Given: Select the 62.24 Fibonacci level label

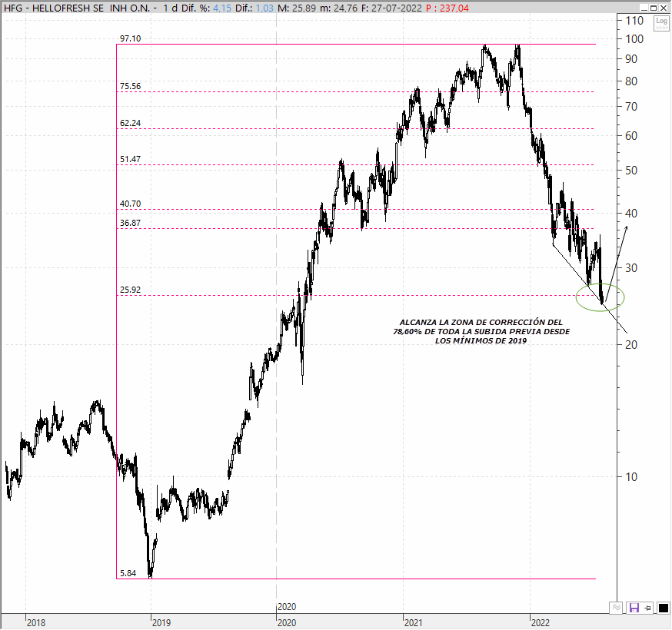Looking at the screenshot, I should tap(130, 123).
